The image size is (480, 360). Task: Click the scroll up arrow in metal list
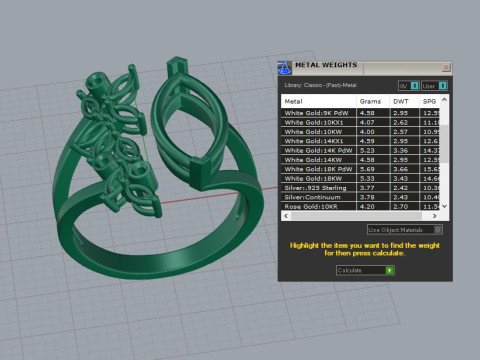click(x=444, y=99)
